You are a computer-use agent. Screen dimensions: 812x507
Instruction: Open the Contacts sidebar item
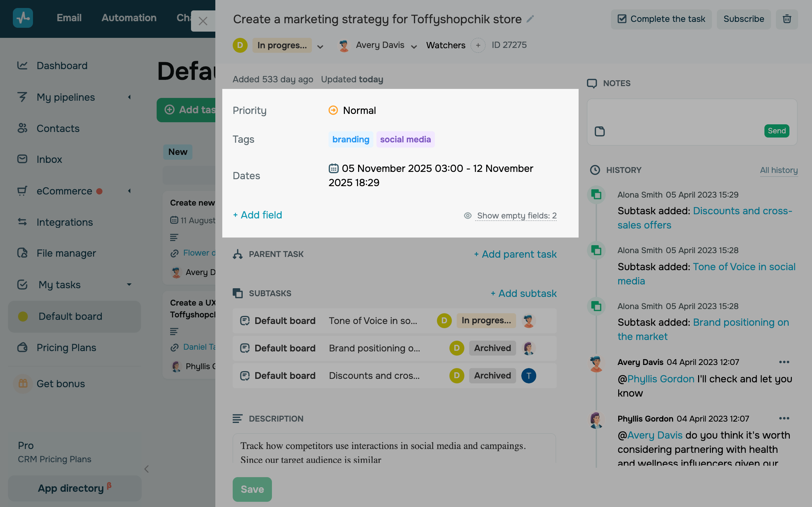click(58, 128)
